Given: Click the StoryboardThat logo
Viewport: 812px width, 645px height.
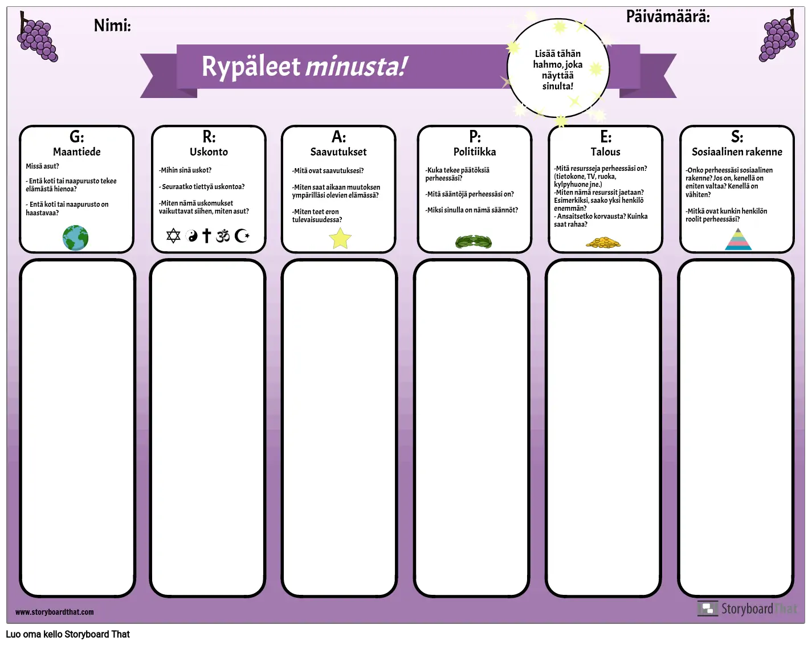Looking at the screenshot, I should click(748, 609).
